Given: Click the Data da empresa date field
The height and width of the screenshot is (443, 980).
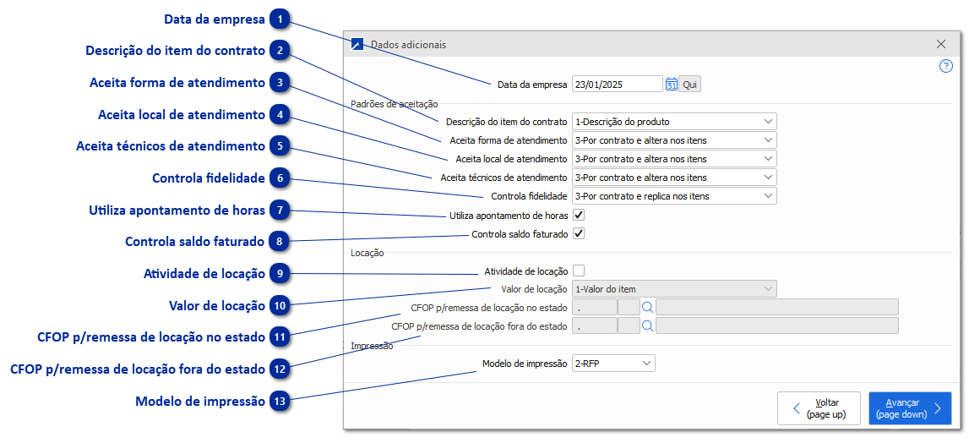Looking at the screenshot, I should point(617,85).
